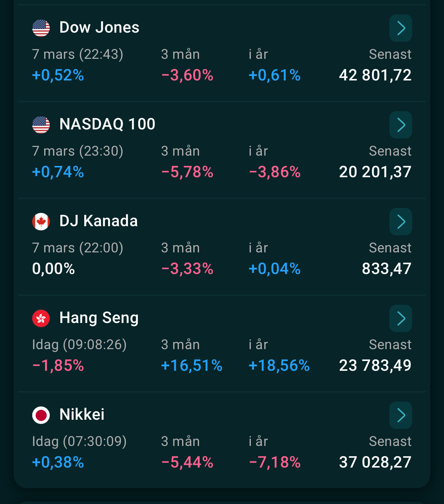Open the DJ Kanada index title
This screenshot has width=444, height=504.
coord(99,221)
